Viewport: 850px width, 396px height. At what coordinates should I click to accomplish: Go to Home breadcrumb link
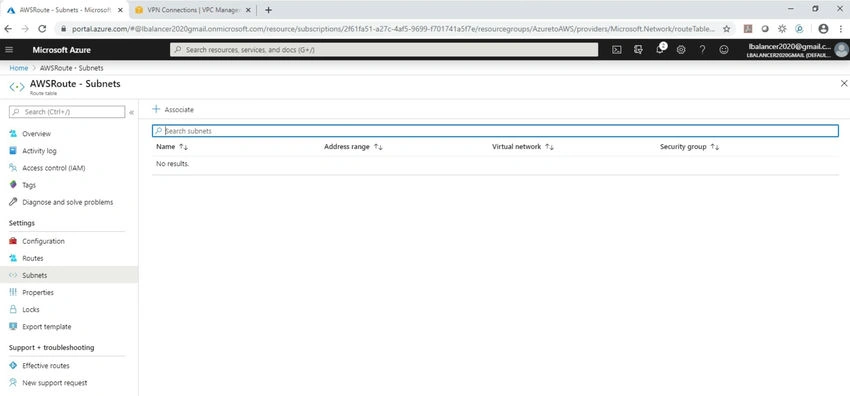[x=18, y=68]
